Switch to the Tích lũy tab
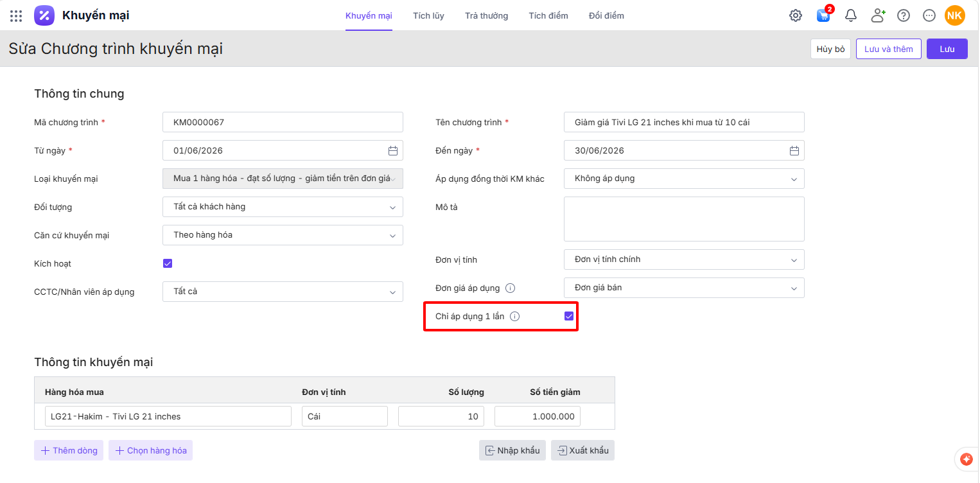Screen dimensions: 980x483 coord(428,15)
